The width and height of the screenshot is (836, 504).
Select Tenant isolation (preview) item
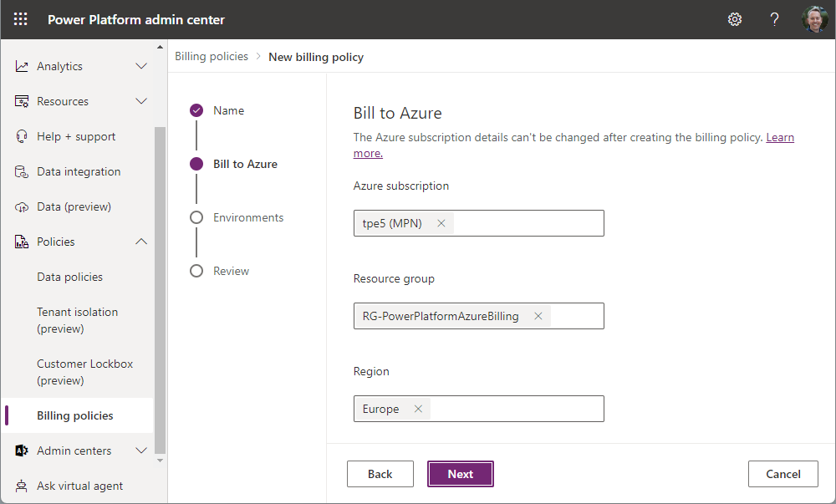click(78, 320)
